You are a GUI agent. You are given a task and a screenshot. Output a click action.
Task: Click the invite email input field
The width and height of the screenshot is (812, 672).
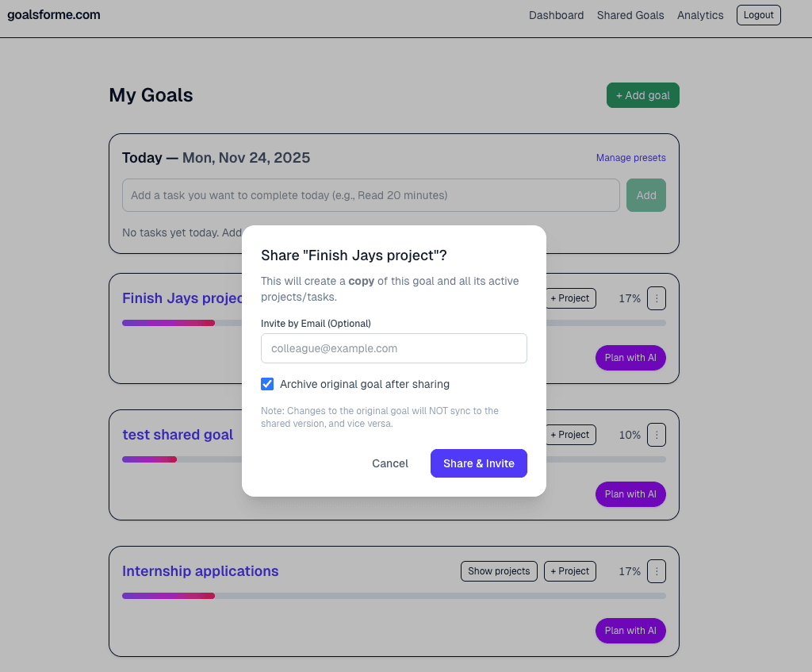coord(394,348)
